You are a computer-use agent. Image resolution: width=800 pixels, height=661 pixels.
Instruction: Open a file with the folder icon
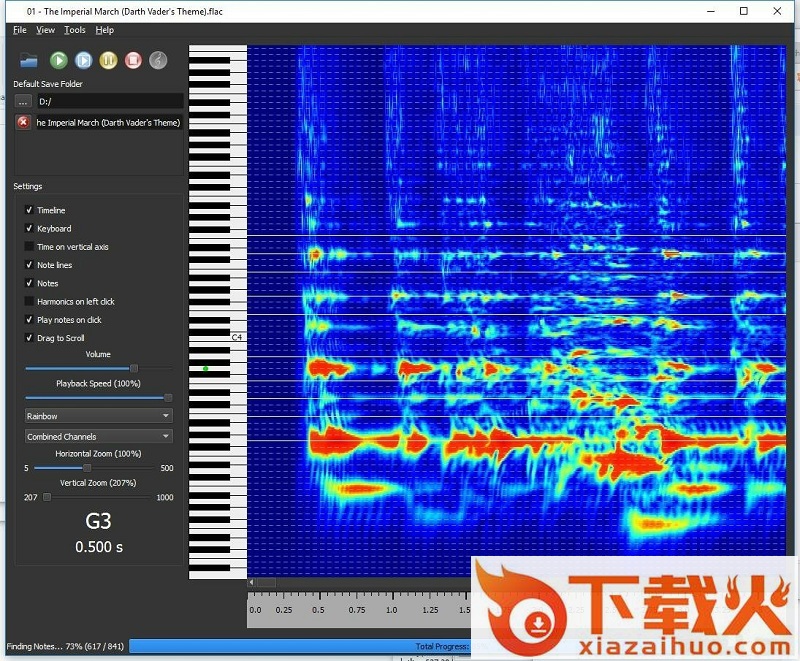[x=29, y=61]
